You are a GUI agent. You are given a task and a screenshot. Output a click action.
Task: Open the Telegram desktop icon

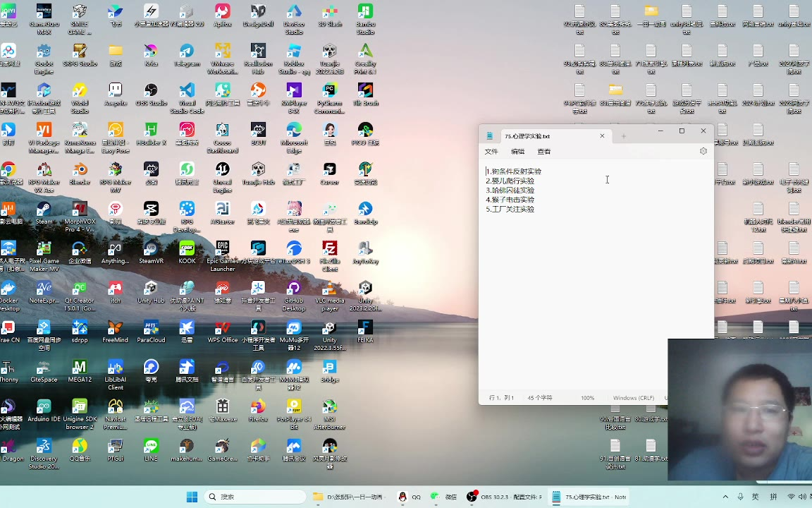pos(187,55)
